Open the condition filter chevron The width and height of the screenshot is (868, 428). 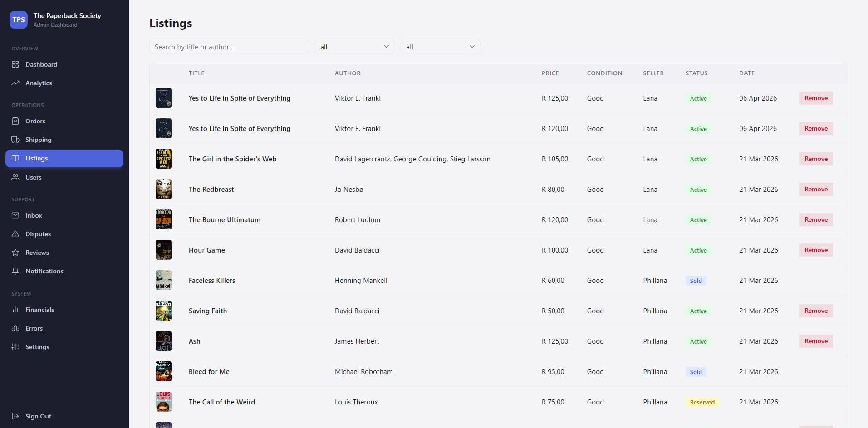pyautogui.click(x=472, y=46)
